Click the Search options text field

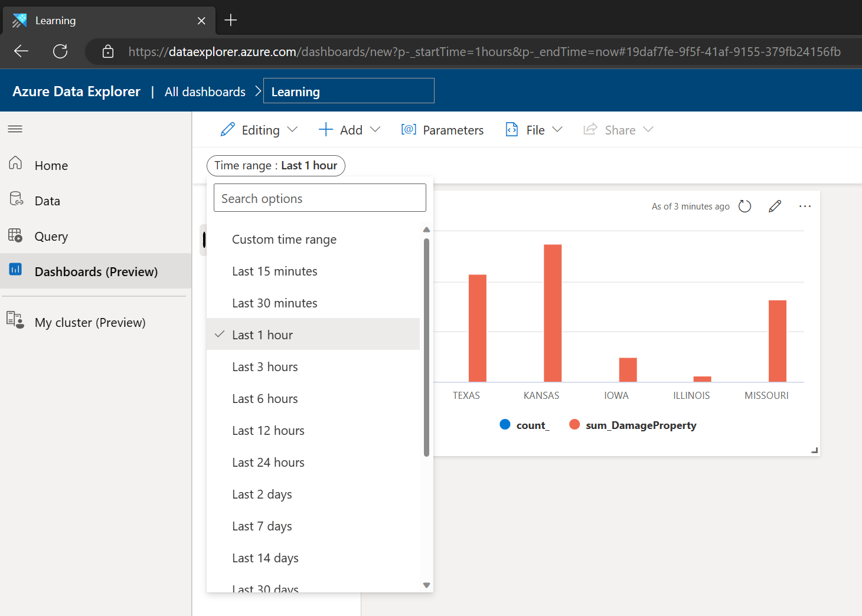pos(319,198)
